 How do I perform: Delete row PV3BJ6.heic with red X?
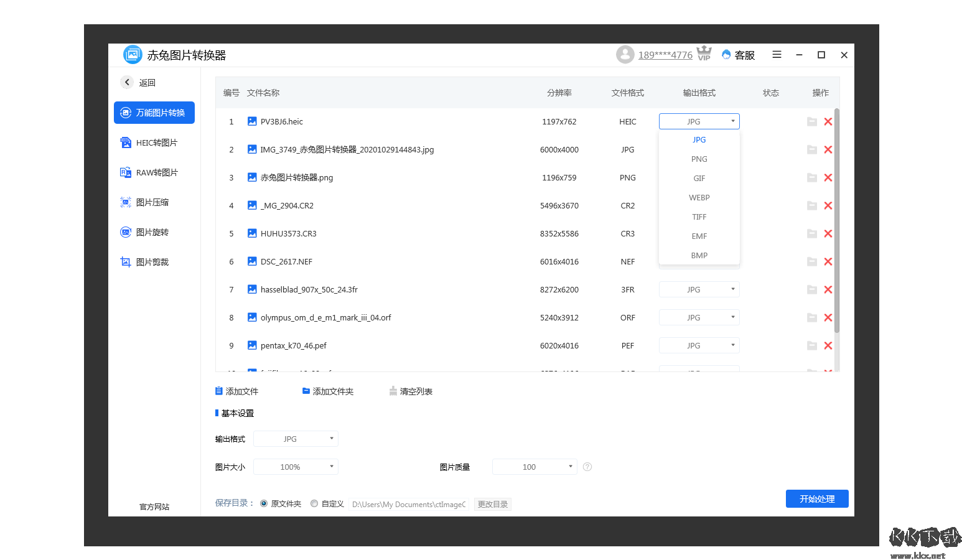(x=828, y=121)
